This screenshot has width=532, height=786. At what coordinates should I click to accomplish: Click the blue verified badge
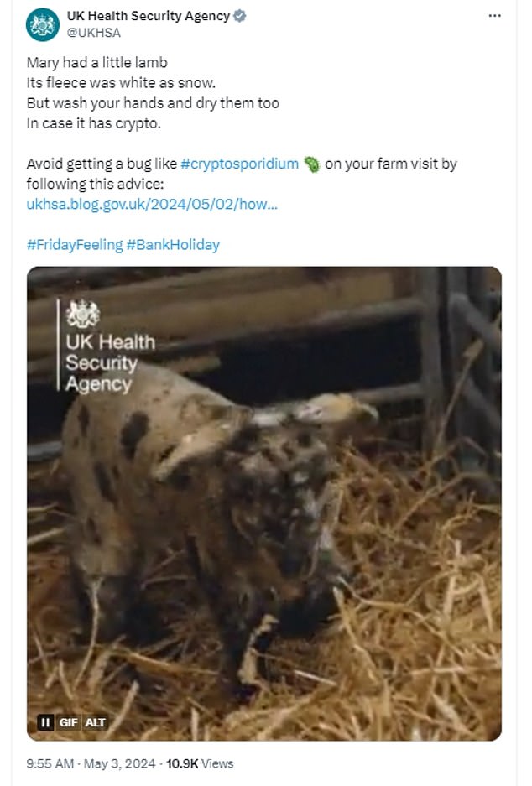(240, 16)
